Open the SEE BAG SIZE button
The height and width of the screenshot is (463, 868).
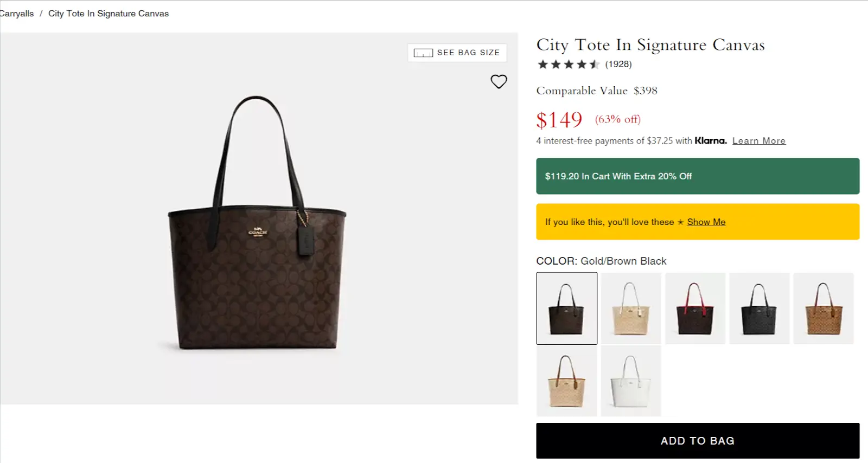point(457,53)
